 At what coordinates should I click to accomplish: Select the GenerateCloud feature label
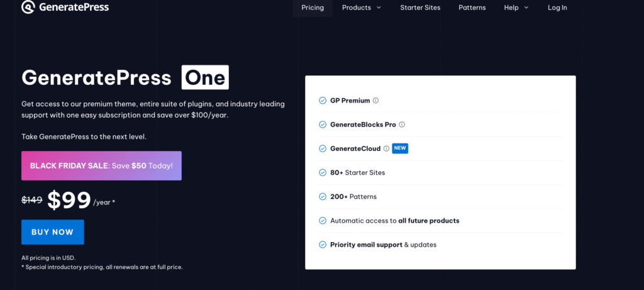tap(355, 148)
